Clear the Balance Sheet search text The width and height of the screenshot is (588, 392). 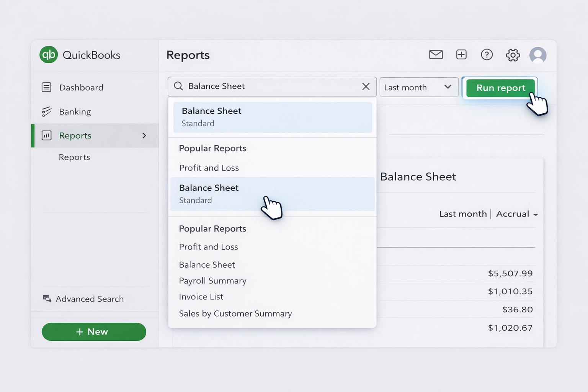tap(366, 87)
